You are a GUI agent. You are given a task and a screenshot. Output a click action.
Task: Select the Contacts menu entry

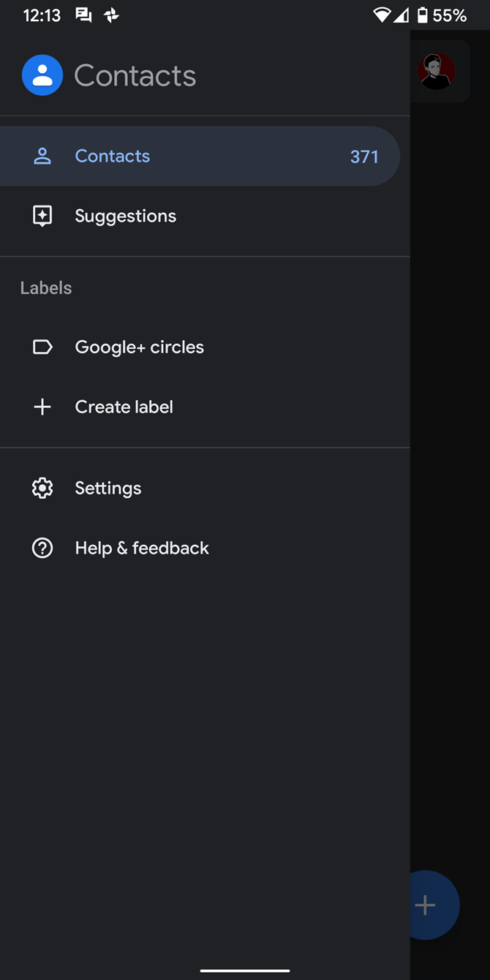pyautogui.click(x=112, y=156)
